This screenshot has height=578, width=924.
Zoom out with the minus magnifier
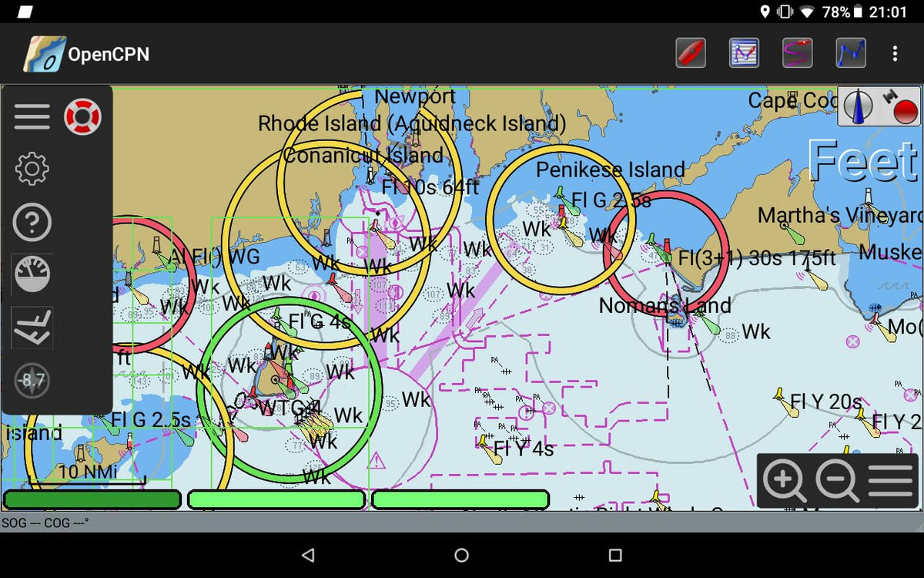837,482
